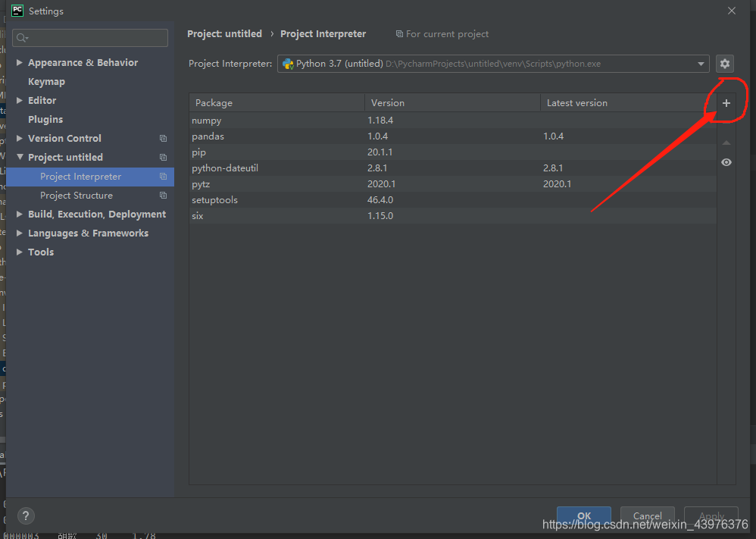Click the interpreter path combo box

(492, 64)
